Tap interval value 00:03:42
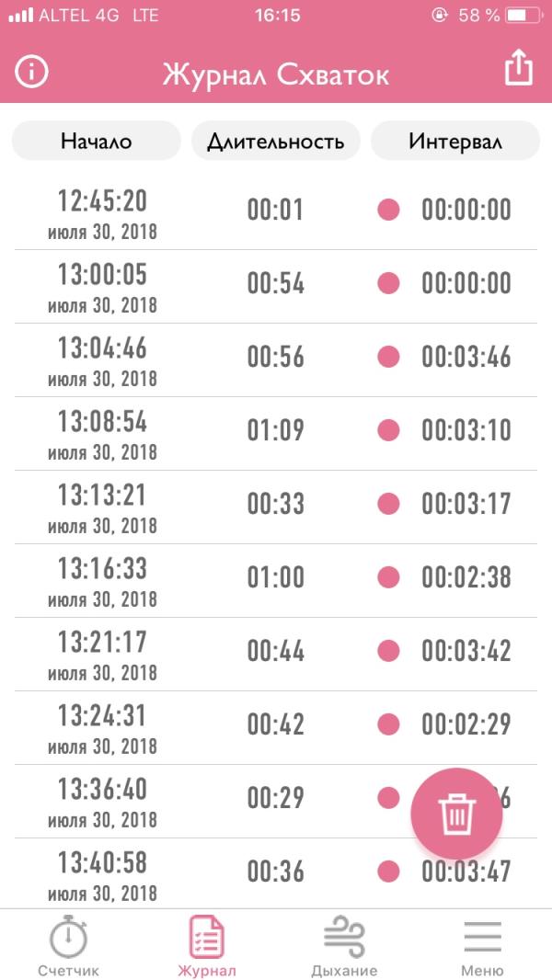Viewport: 552px width, 980px height. (x=466, y=651)
